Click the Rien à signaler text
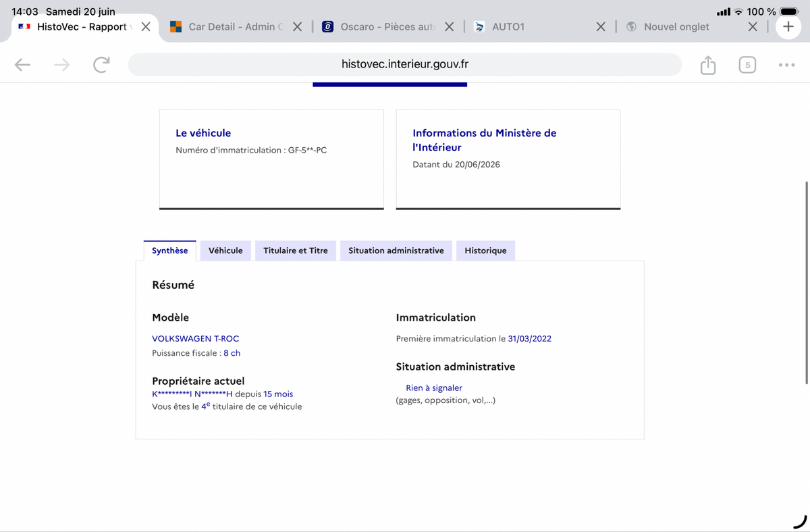Image resolution: width=810 pixels, height=532 pixels. (434, 388)
